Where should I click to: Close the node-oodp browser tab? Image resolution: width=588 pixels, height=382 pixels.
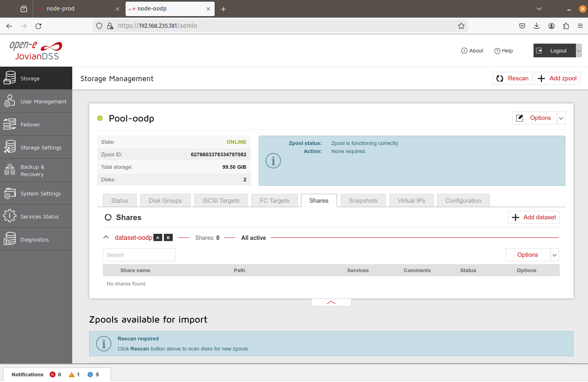[x=208, y=9]
